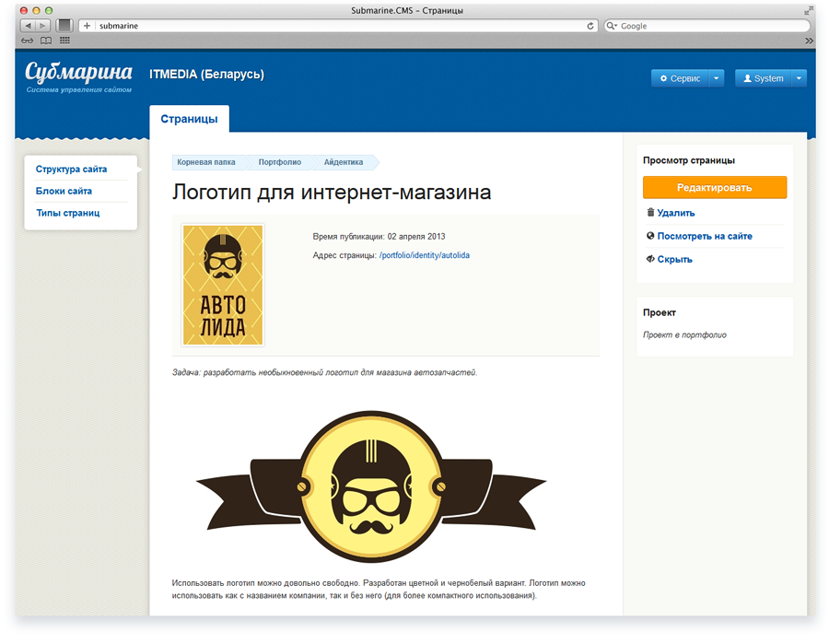Click the Проект в портфолио text
The height and width of the screenshot is (644, 829).
tap(684, 334)
